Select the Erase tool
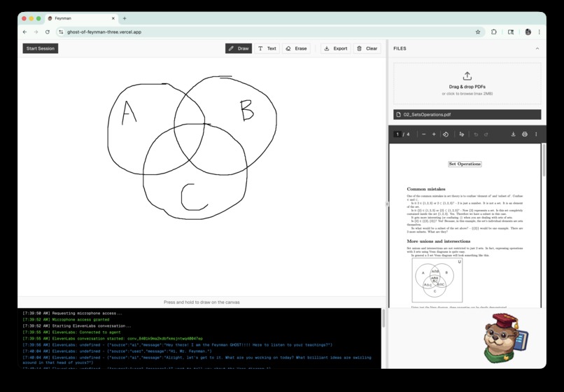This screenshot has width=564, height=392. click(296, 48)
